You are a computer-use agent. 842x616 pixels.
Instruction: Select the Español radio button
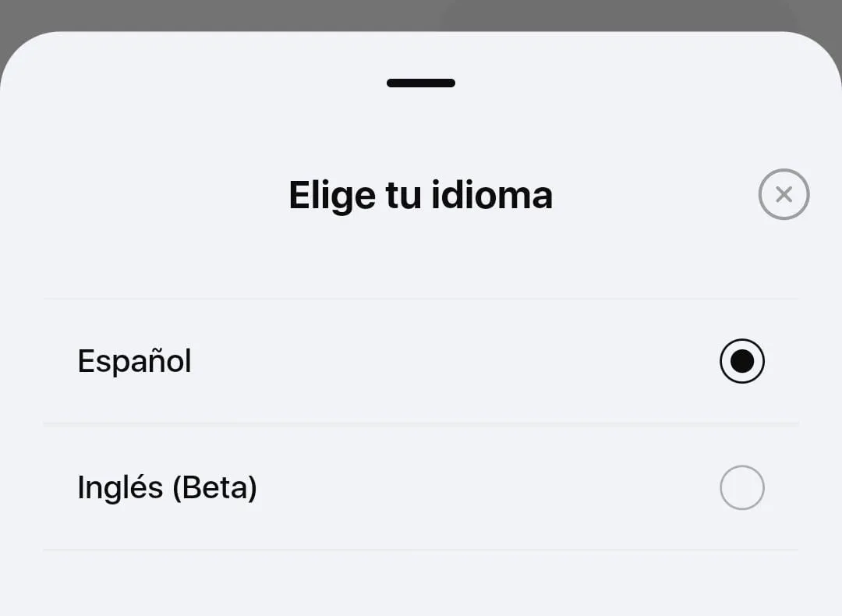point(741,361)
